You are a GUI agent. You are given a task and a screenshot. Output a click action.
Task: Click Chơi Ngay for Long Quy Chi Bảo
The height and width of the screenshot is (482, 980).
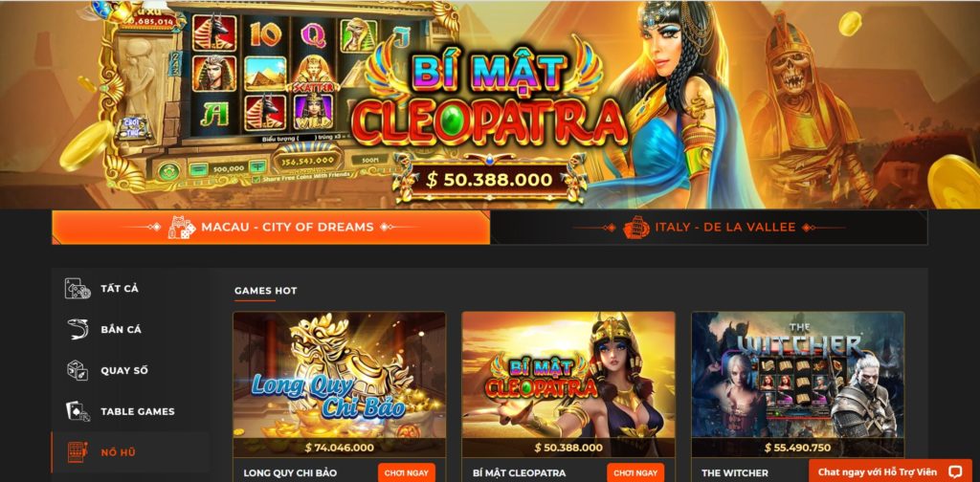406,472
